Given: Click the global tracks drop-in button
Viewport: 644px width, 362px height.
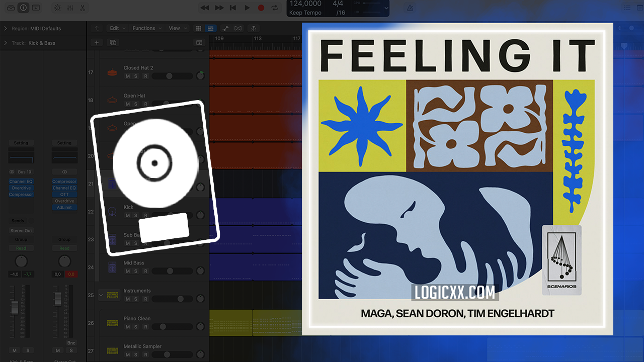Looking at the screenshot, I should click(199, 43).
